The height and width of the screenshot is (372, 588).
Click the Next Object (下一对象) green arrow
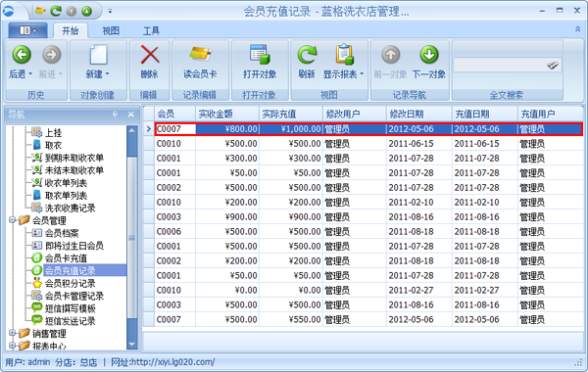429,55
